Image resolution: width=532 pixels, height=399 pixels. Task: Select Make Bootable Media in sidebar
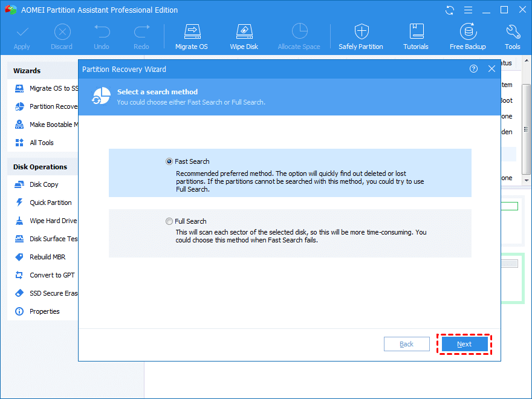pos(47,125)
